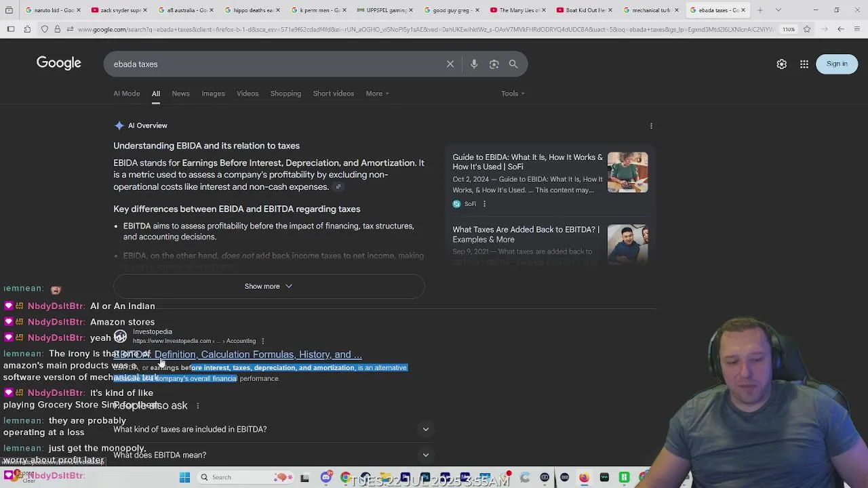
Task: Open the SoFi result's three-dot menu
Action: click(484, 204)
